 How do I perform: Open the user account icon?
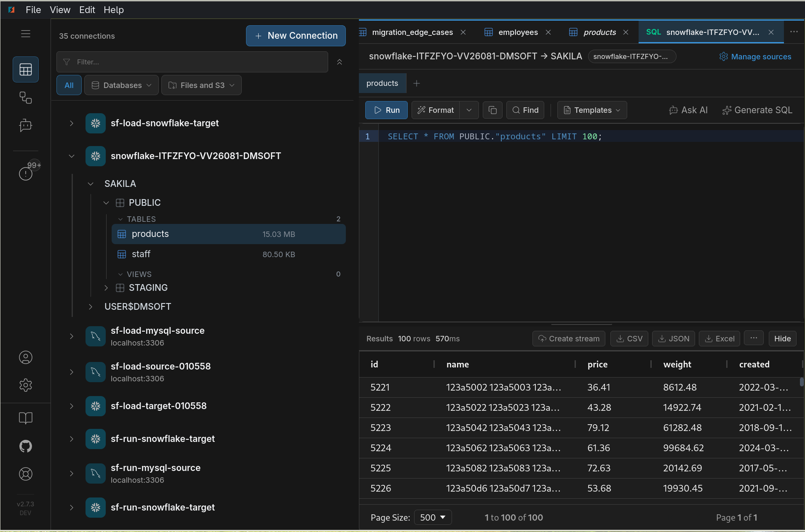26,357
